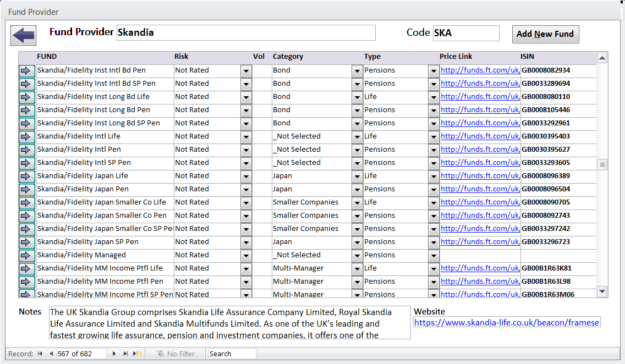Expand Risk dropdown for Skandia/Fidelity Intl Life

tap(246, 137)
